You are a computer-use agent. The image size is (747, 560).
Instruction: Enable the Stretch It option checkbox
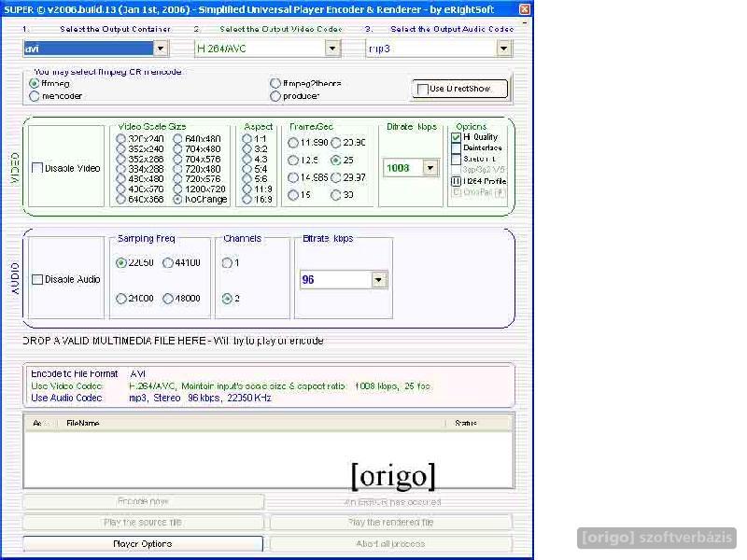(x=456, y=159)
